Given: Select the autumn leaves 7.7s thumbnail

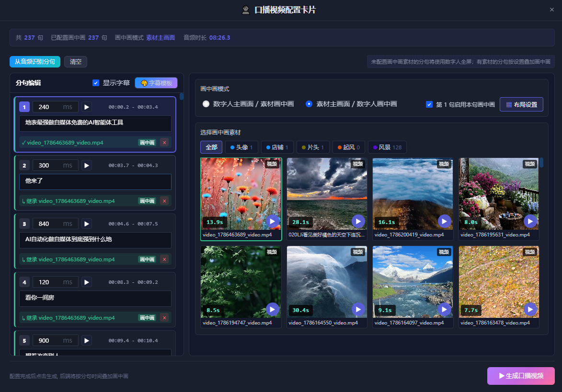Looking at the screenshot, I should pyautogui.click(x=499, y=282).
